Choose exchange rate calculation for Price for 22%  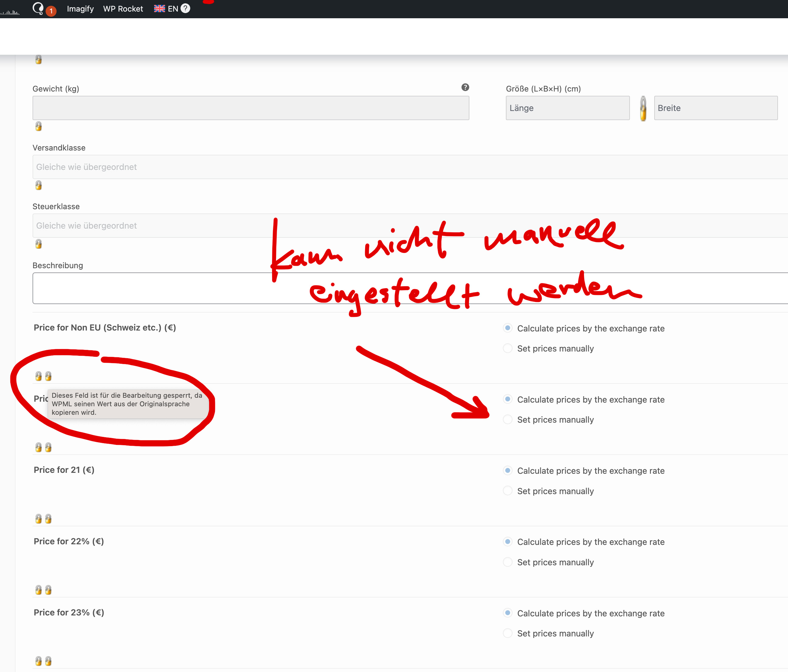[507, 542]
